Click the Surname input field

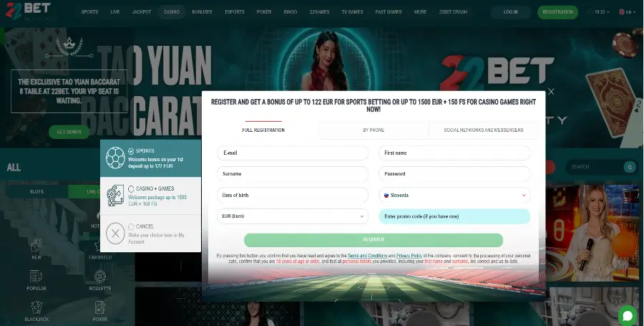293,174
